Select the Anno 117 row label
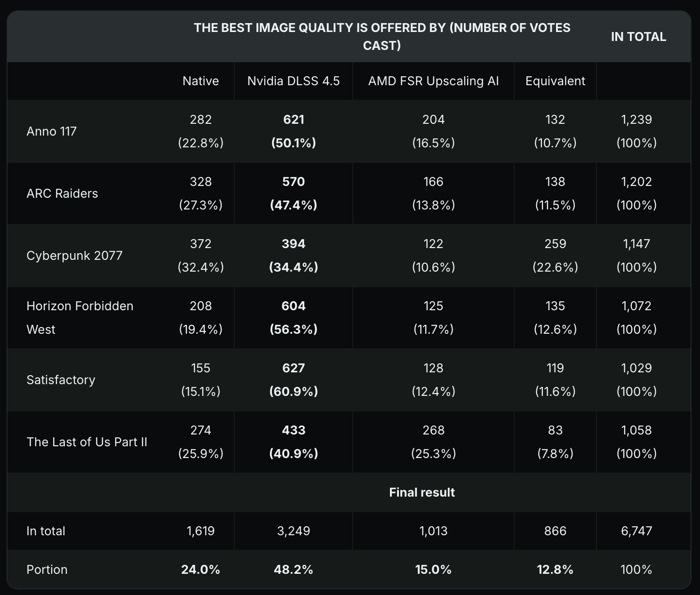Screen dimensions: 700x595 pyautogui.click(x=51, y=131)
